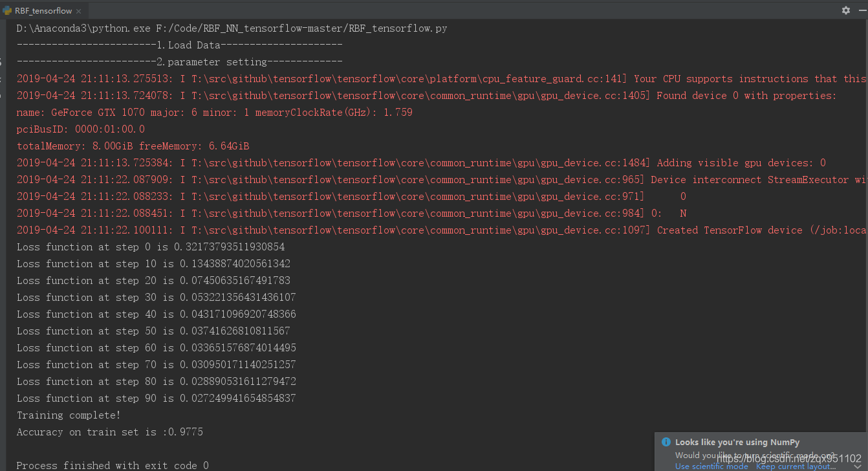Screen dimensions: 868x471
Task: Click 'Process finished with exit code 0'
Action: click(113, 466)
